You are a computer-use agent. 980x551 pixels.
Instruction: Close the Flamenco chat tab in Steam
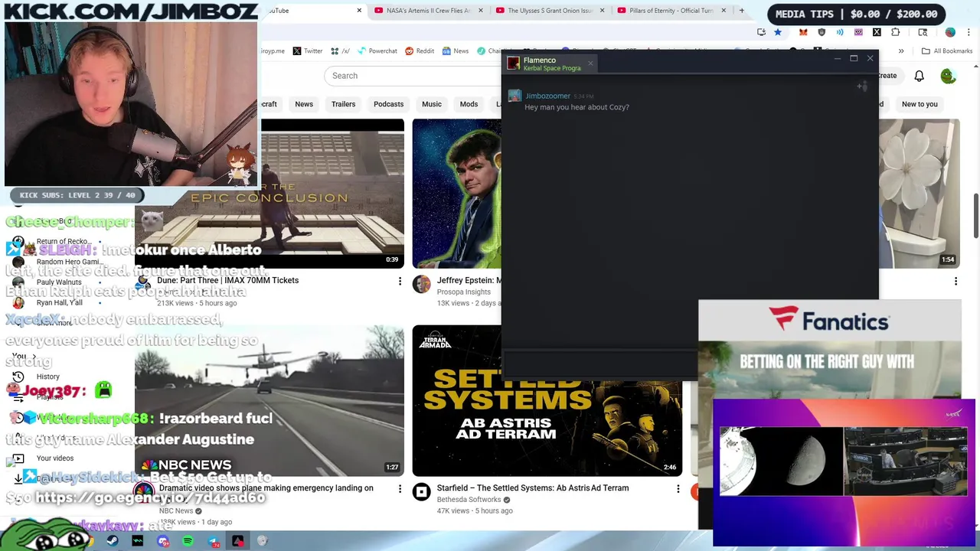pyautogui.click(x=590, y=64)
